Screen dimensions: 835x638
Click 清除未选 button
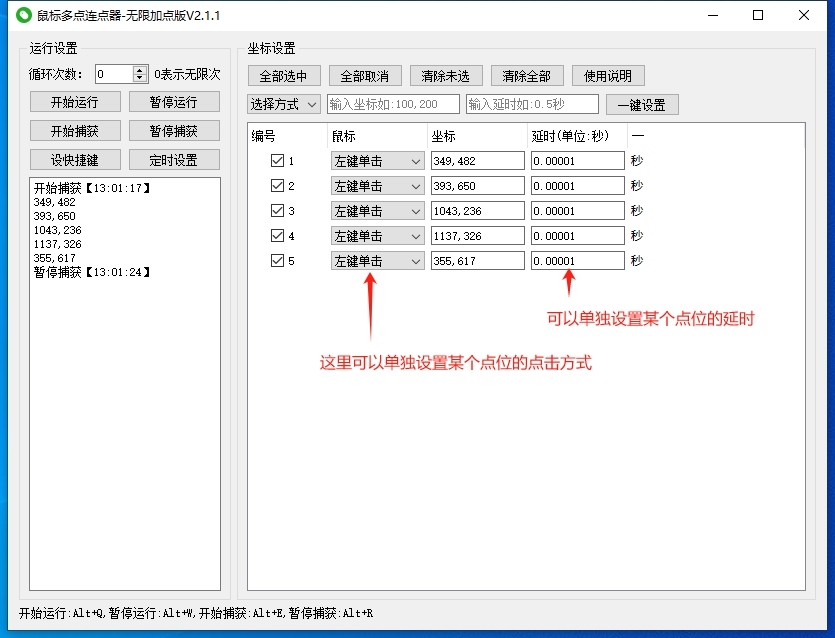coord(446,76)
